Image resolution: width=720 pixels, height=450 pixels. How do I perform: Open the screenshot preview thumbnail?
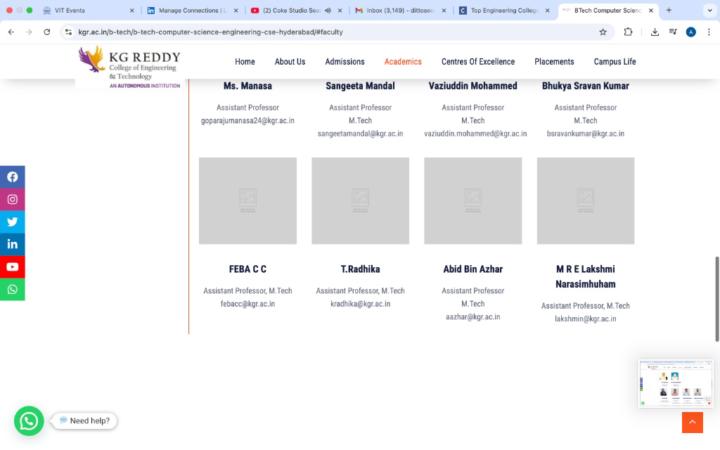[x=675, y=383]
